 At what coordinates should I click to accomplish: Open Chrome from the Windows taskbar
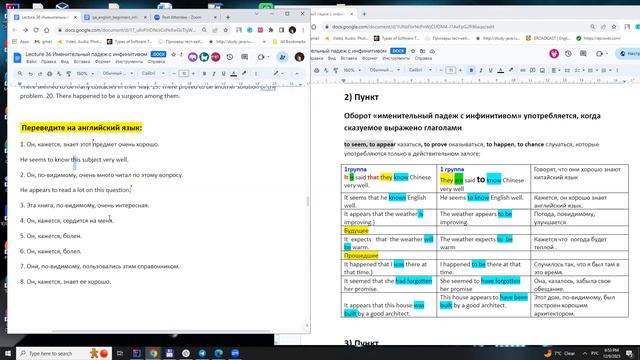153,353
